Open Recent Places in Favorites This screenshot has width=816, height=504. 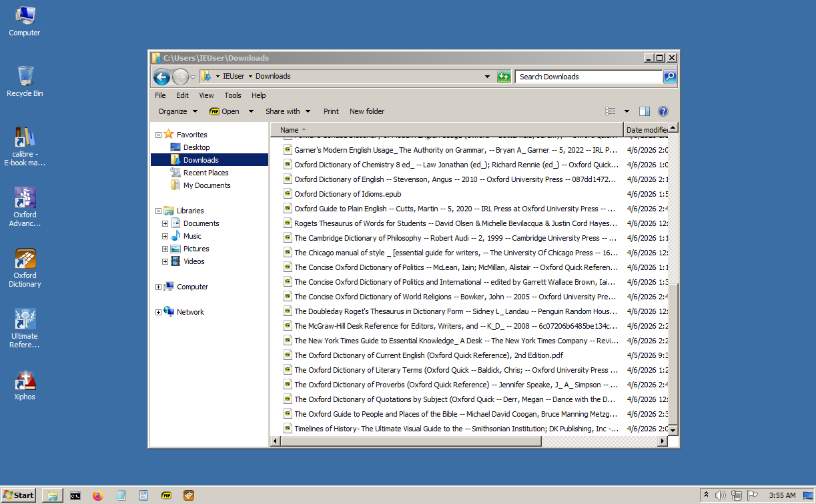coord(206,173)
